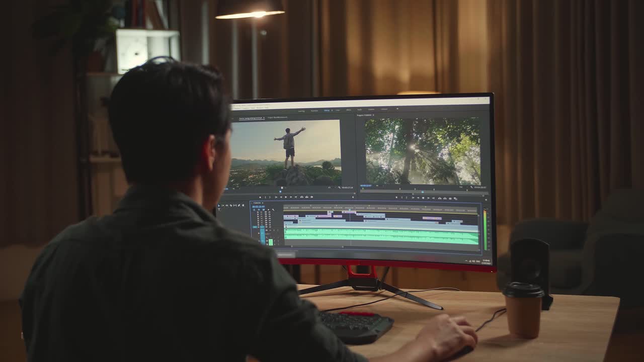
Task: Select the Selection tool in the timeline toolbar
Action: (x=219, y=206)
